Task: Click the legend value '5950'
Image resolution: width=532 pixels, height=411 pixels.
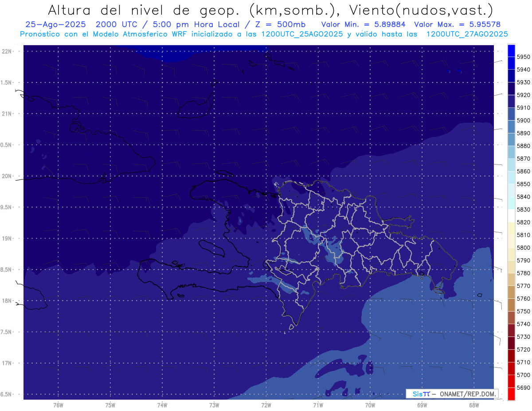Action: [524, 57]
